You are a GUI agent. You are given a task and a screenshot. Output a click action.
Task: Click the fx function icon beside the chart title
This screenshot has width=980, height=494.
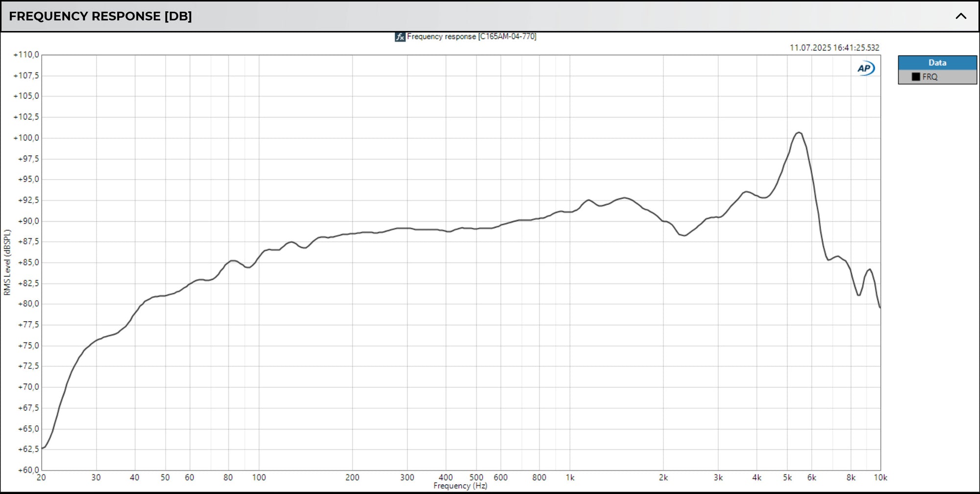(399, 36)
